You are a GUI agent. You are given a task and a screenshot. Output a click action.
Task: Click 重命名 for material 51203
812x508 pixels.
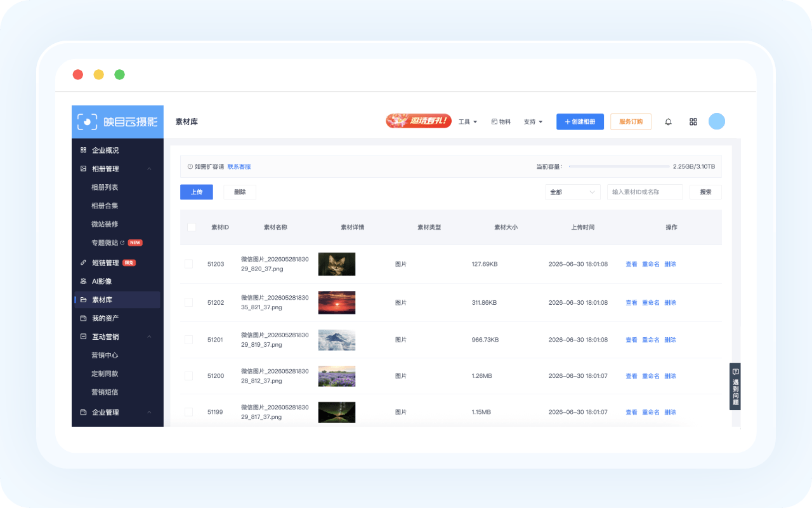tap(651, 264)
